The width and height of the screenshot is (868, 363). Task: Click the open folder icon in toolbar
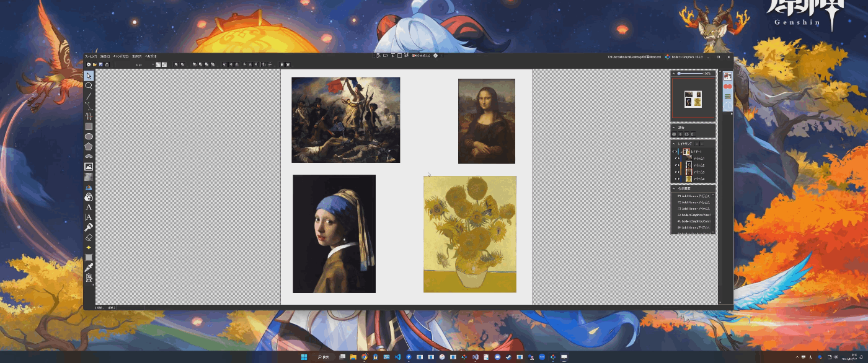[94, 64]
